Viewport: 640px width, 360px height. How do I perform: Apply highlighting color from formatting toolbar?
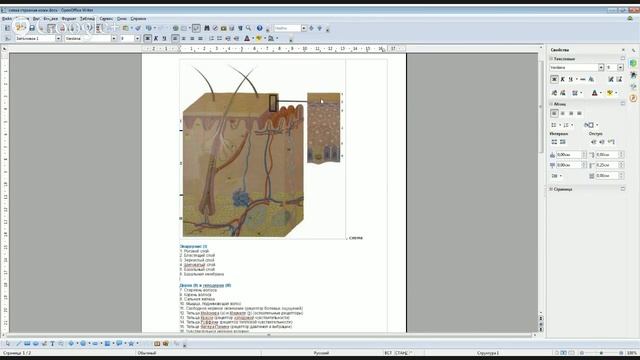259,38
